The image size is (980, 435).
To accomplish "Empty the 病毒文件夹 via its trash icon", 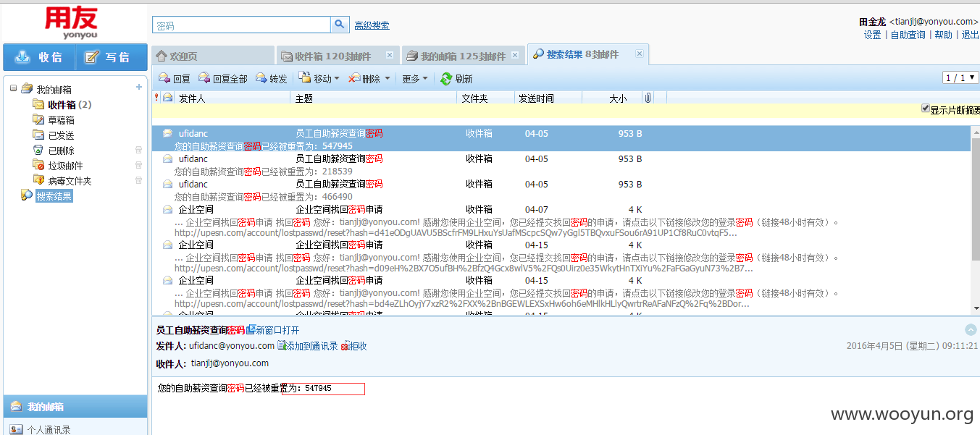I will (138, 180).
